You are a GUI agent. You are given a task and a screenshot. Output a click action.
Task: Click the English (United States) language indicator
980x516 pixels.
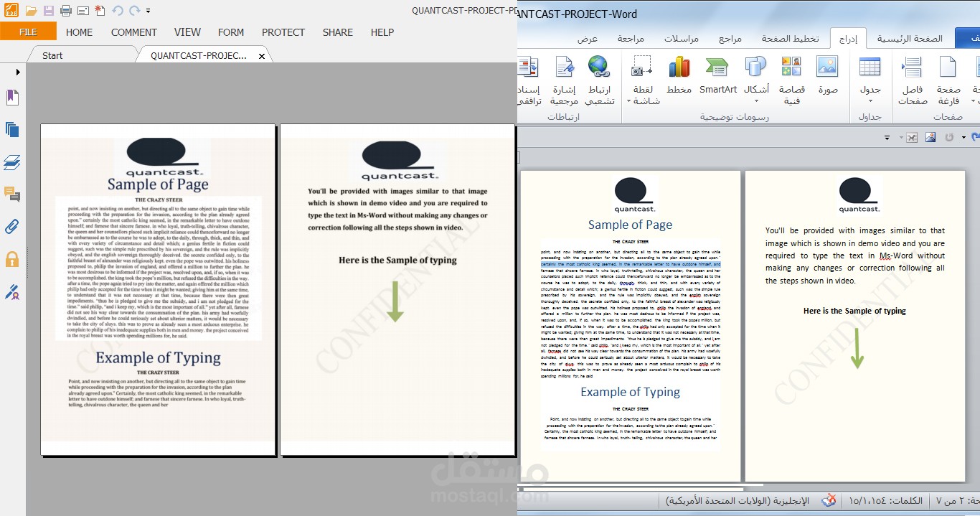click(x=738, y=500)
